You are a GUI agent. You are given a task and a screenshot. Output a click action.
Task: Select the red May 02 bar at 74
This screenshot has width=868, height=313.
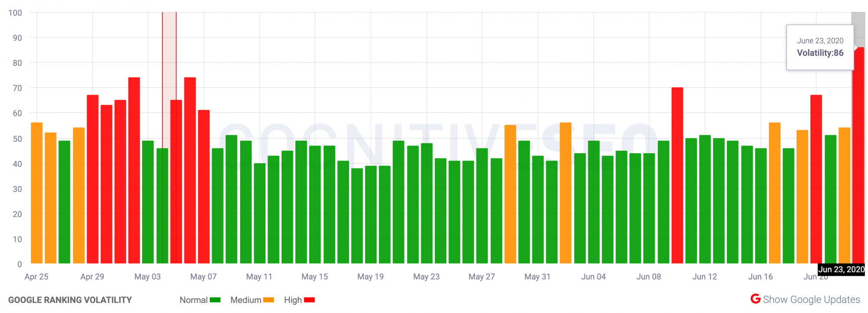134,170
